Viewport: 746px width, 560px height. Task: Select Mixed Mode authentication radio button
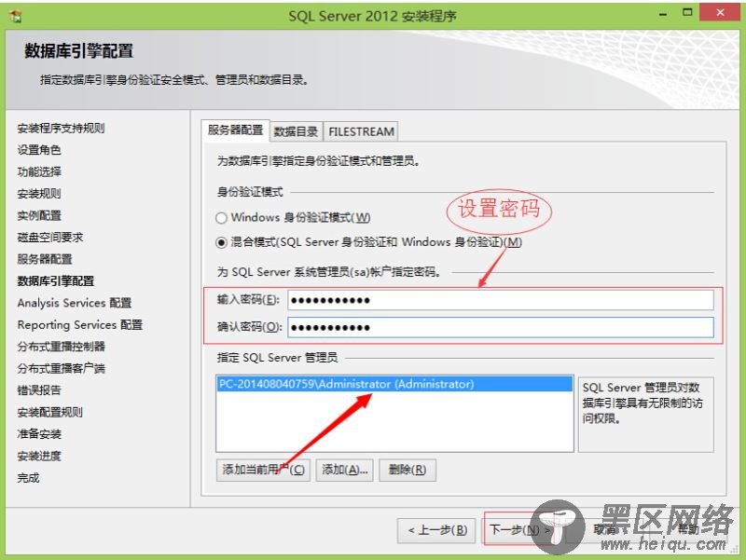pos(221,242)
